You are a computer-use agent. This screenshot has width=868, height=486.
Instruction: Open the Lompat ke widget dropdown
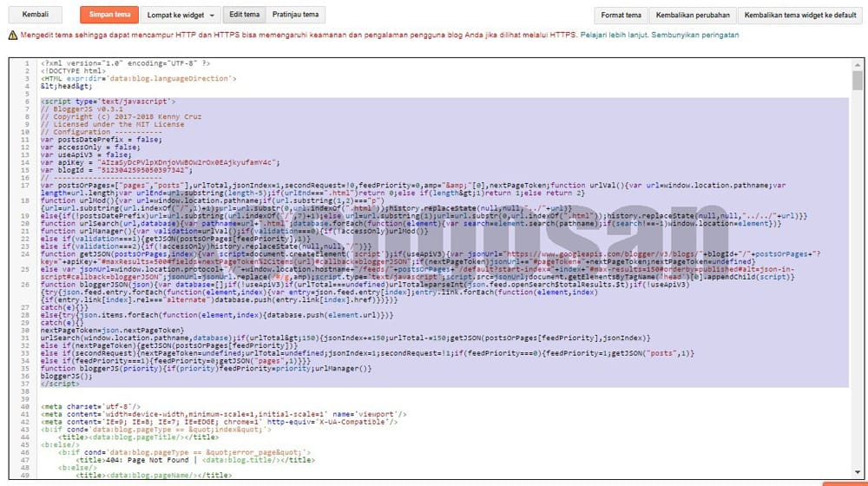(181, 15)
